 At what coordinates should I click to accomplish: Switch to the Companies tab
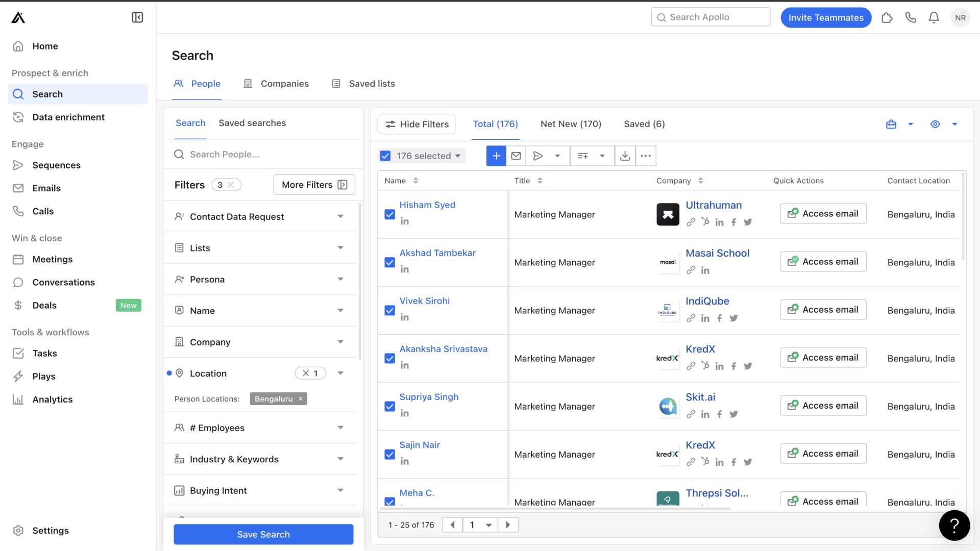coord(284,83)
